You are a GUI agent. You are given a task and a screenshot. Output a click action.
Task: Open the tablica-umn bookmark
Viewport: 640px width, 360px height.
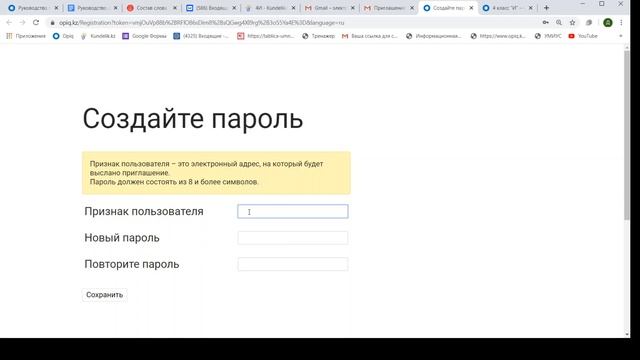(265, 36)
